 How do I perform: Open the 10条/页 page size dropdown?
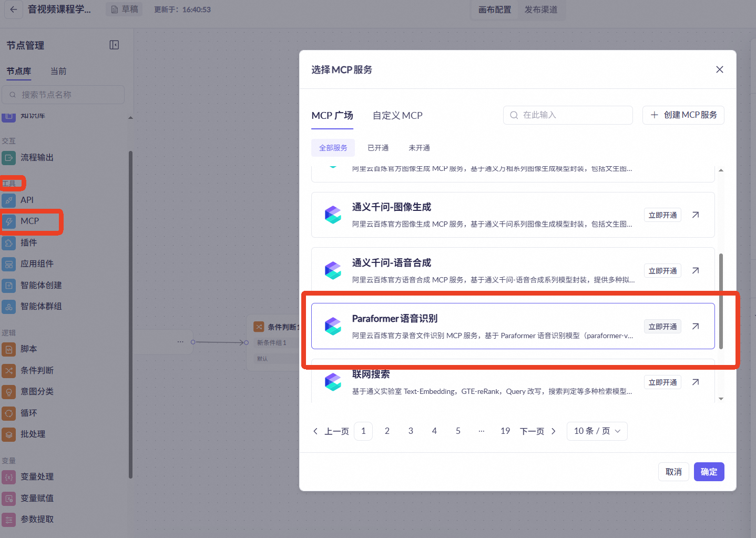pyautogui.click(x=597, y=431)
